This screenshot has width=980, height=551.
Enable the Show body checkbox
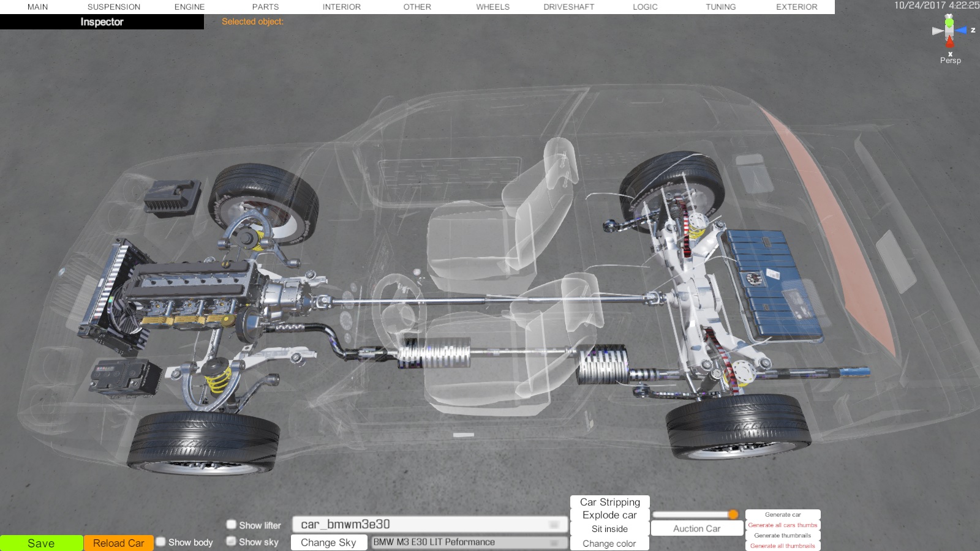(x=161, y=542)
